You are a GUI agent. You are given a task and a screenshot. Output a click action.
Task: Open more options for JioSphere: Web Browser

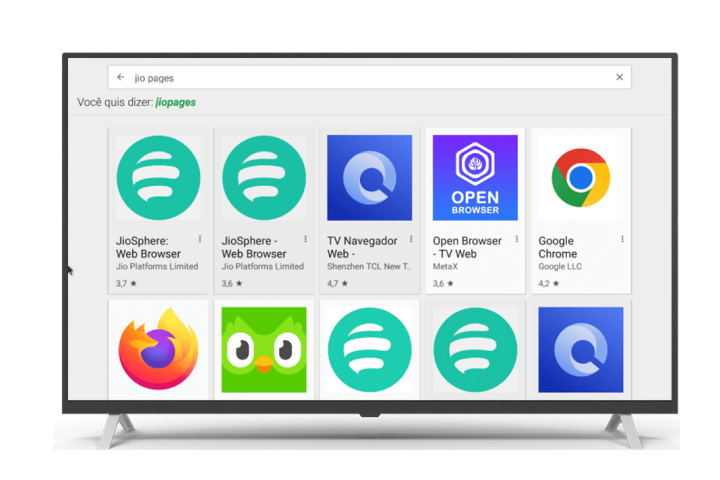point(200,239)
